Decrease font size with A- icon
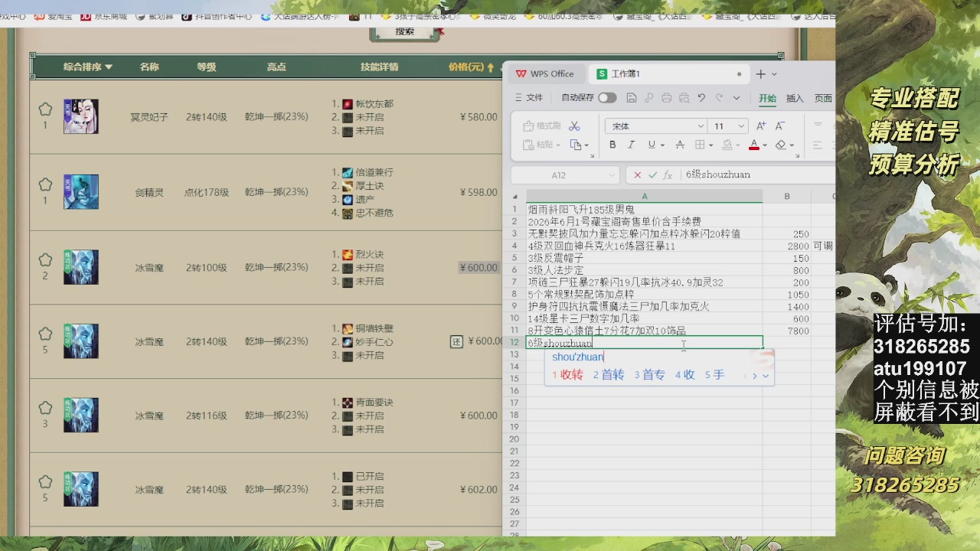980x551 pixels. (780, 126)
